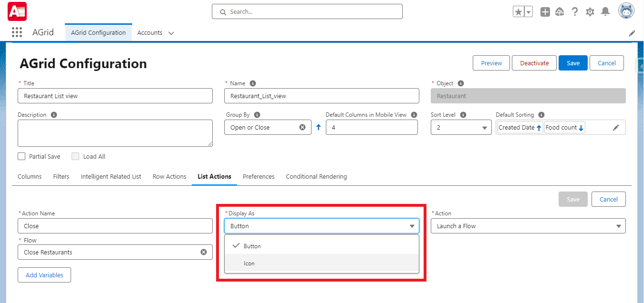
Task: Open the Global Actions plus icon
Action: point(545,12)
